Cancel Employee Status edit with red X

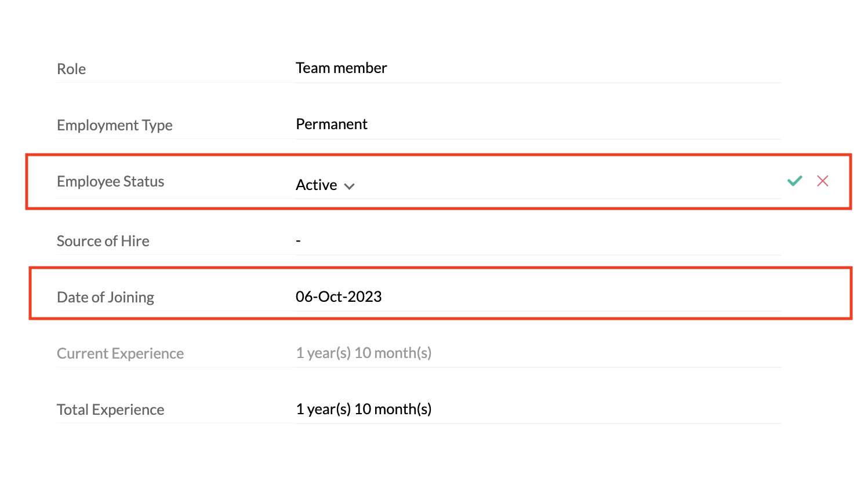tap(822, 181)
